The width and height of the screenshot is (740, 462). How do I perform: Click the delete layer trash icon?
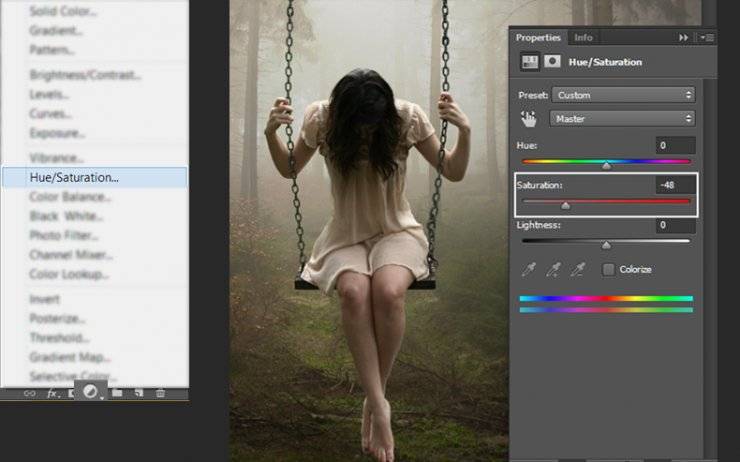tap(160, 393)
